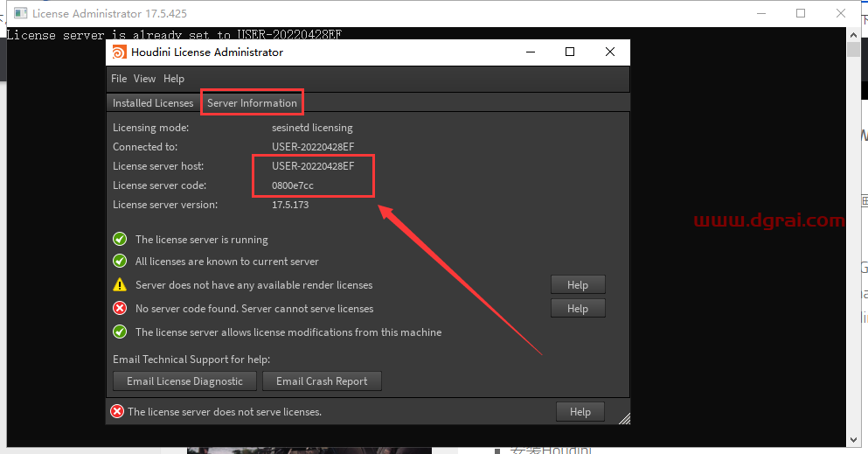This screenshot has height=454, width=868.
Task: Click Email Crash Report button
Action: click(322, 381)
